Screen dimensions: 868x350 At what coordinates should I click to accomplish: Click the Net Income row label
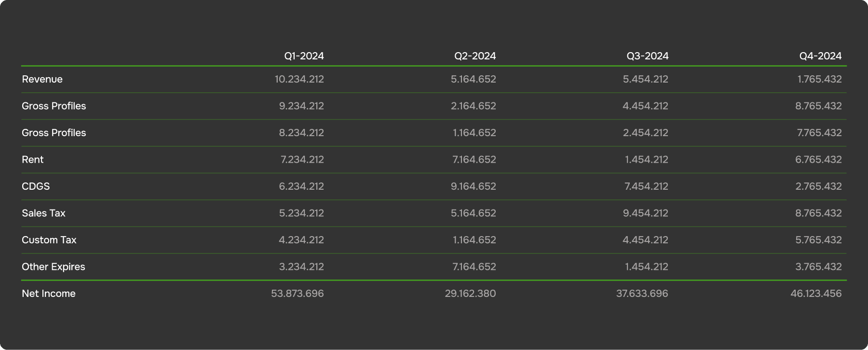pos(49,294)
